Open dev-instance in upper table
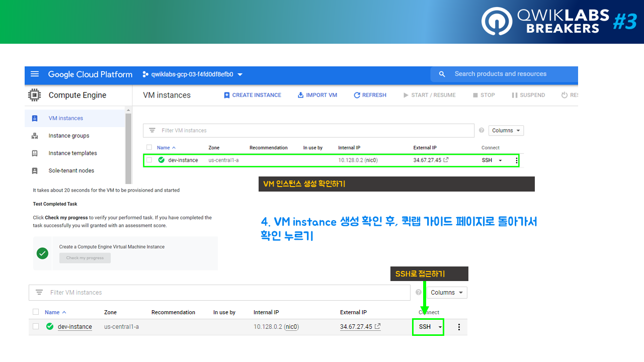Image resolution: width=644 pixels, height=362 pixels. pyautogui.click(x=183, y=160)
